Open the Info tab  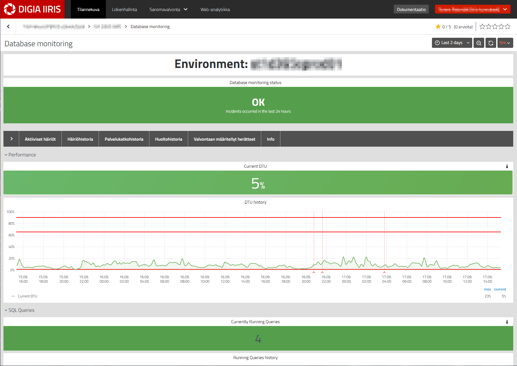pos(271,139)
